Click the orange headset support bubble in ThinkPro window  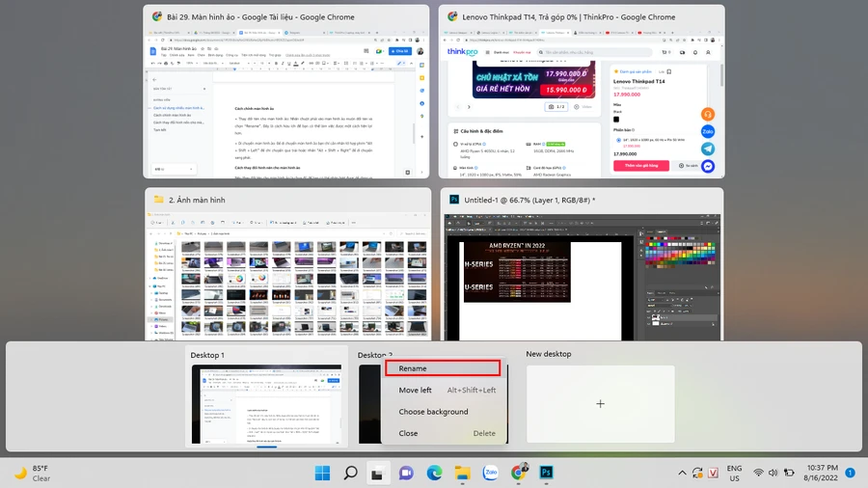tap(708, 115)
